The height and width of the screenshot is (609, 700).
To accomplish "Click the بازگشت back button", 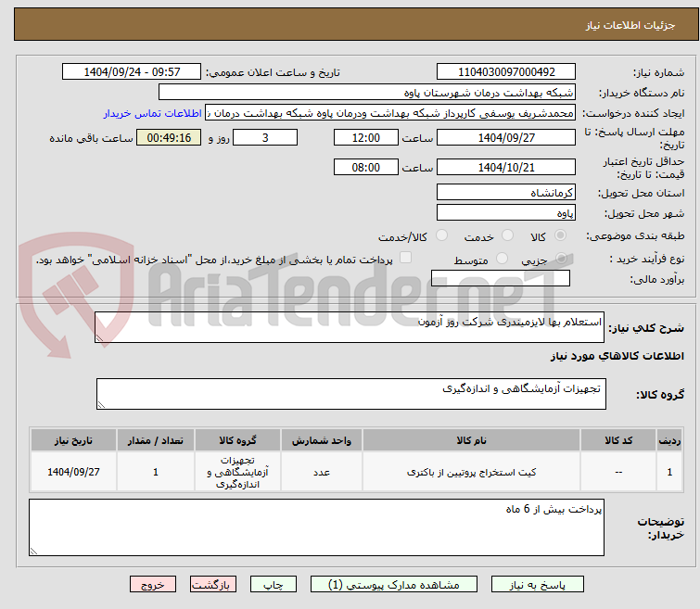I will (x=213, y=585).
